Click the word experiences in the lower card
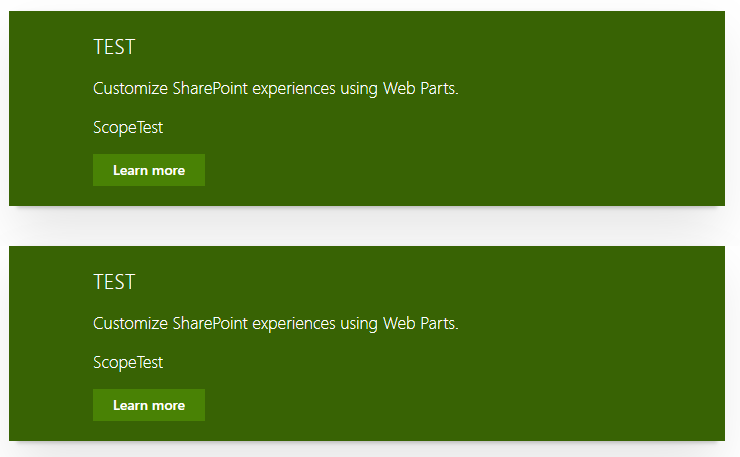The width and height of the screenshot is (740, 457). [294, 324]
